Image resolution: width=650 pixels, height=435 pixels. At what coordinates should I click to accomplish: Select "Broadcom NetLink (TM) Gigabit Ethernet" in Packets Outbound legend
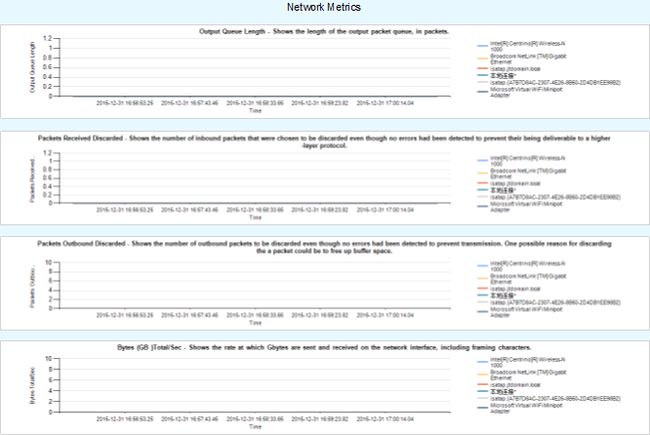[x=528, y=279]
